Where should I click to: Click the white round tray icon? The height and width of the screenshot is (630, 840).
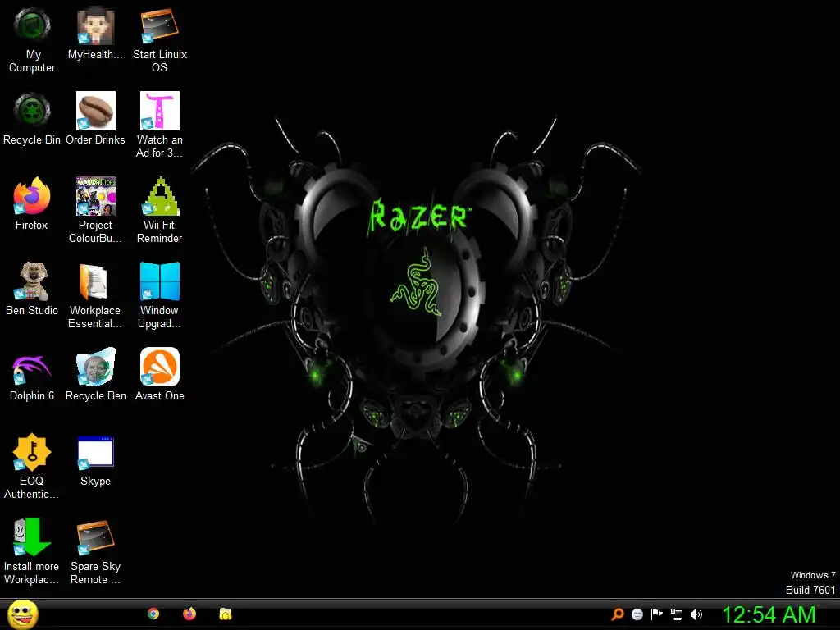[x=637, y=614]
